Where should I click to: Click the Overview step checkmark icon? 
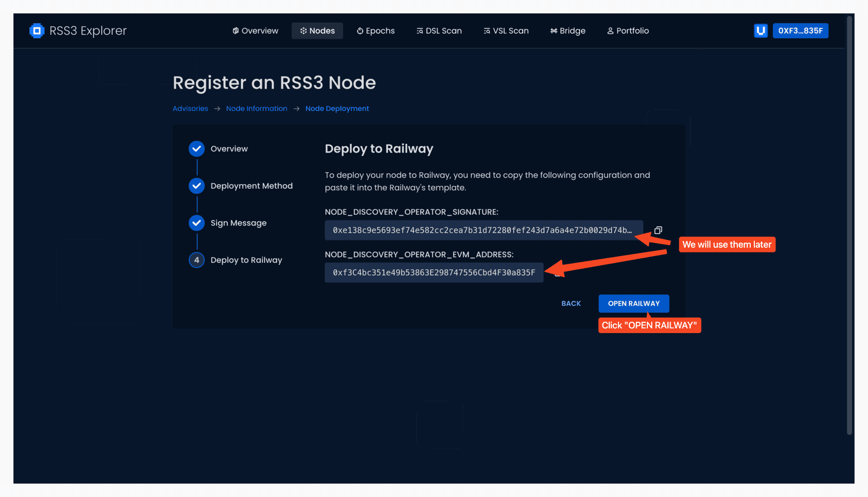pyautogui.click(x=196, y=149)
